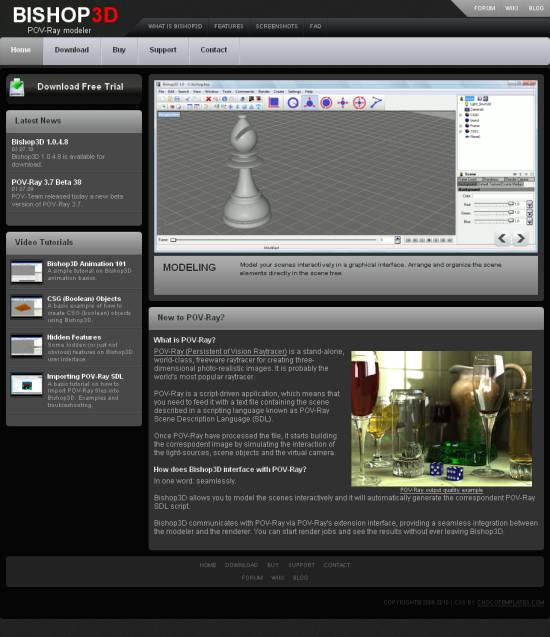Open the What Is Bishop3D menu item
Viewport: 550px width, 637px height.
175,26
